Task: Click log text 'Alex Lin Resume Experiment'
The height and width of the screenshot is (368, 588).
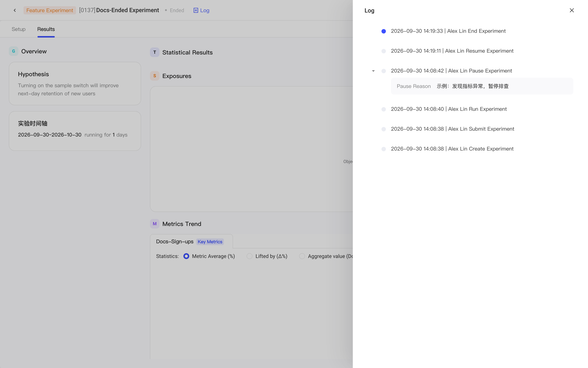Action: pos(479,51)
